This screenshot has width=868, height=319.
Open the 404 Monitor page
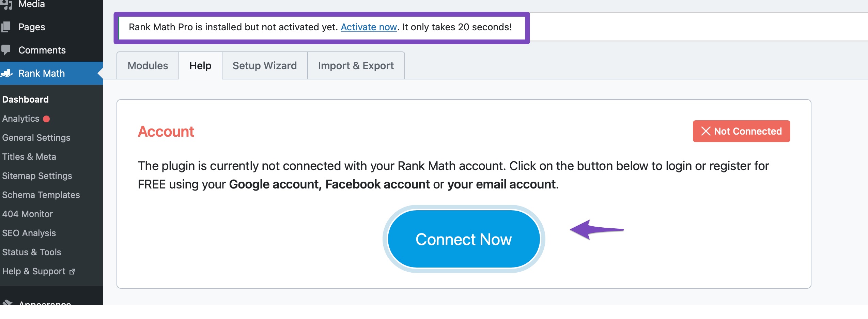(27, 214)
